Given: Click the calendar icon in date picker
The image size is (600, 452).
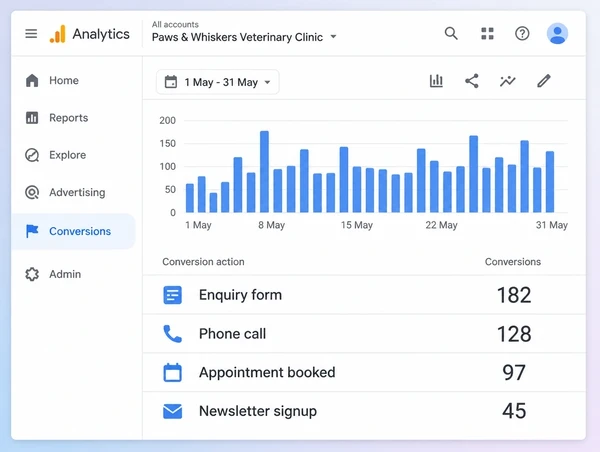Looking at the screenshot, I should point(171,82).
